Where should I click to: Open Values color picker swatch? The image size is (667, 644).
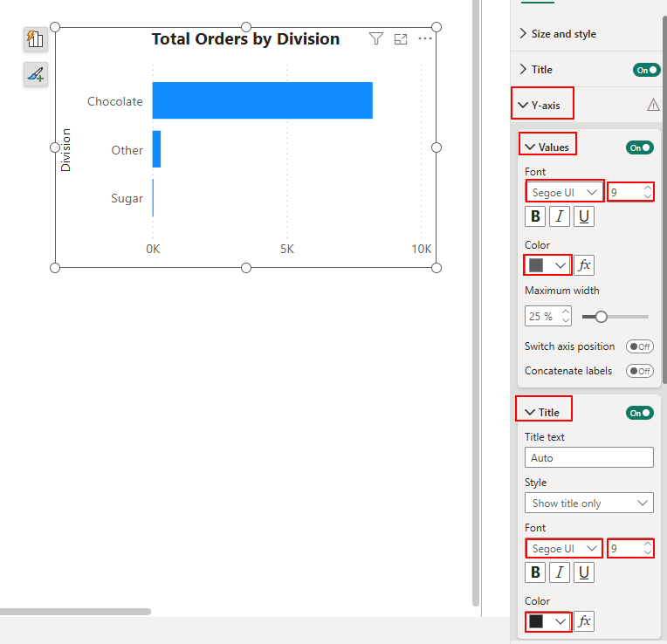pos(547,265)
